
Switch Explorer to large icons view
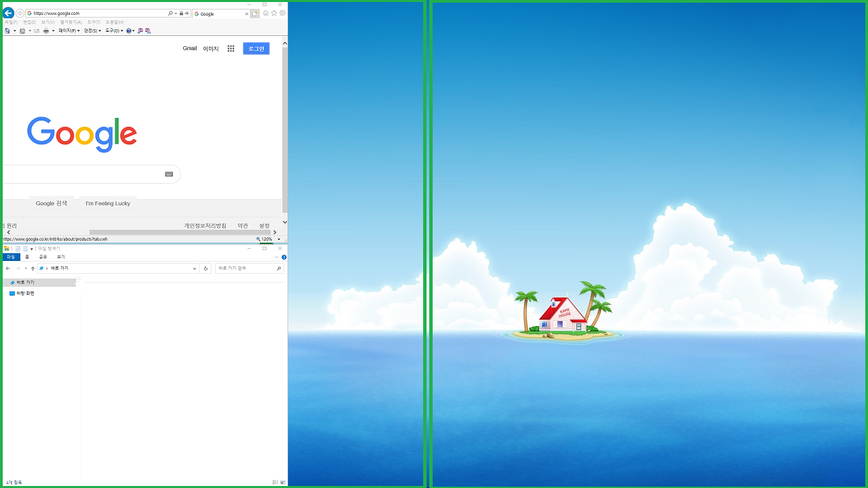pos(283,483)
